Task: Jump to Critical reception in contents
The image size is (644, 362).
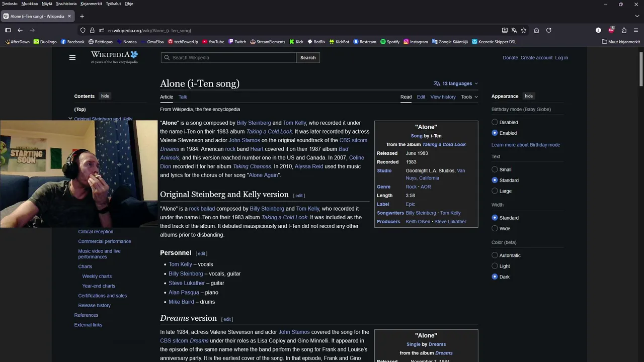Action: (x=96, y=232)
